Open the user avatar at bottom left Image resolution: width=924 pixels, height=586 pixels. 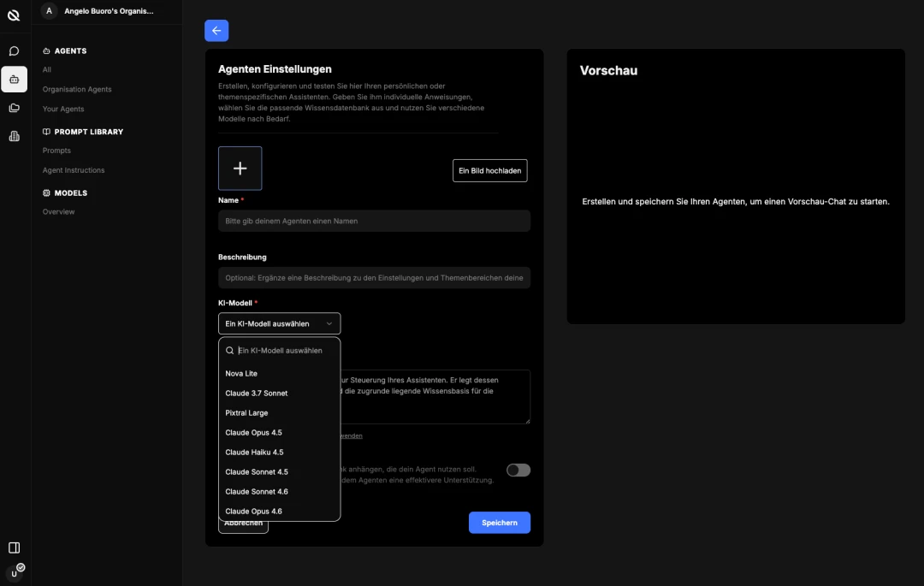point(15,573)
